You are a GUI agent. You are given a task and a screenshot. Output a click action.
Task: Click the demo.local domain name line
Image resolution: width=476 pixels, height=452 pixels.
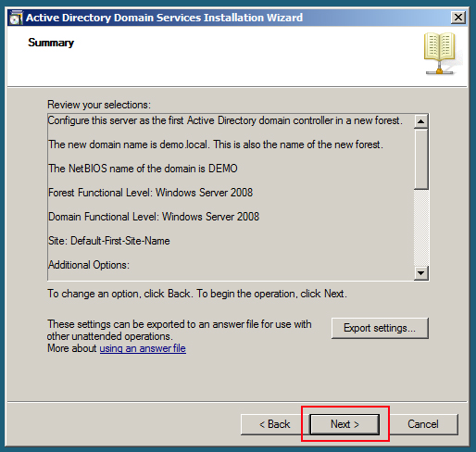pyautogui.click(x=216, y=144)
